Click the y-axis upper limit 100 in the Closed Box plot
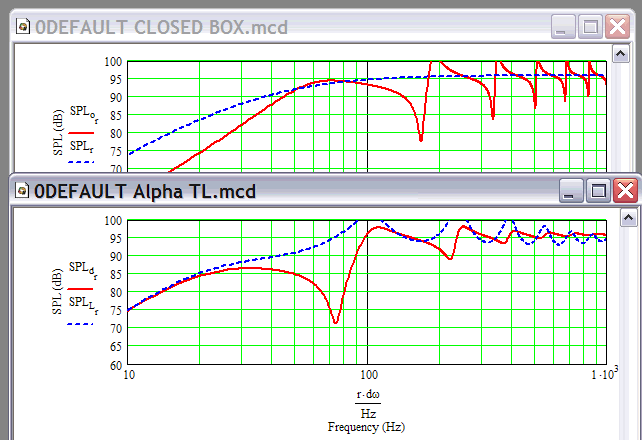Screen dimensions: 642x440 (x=113, y=62)
